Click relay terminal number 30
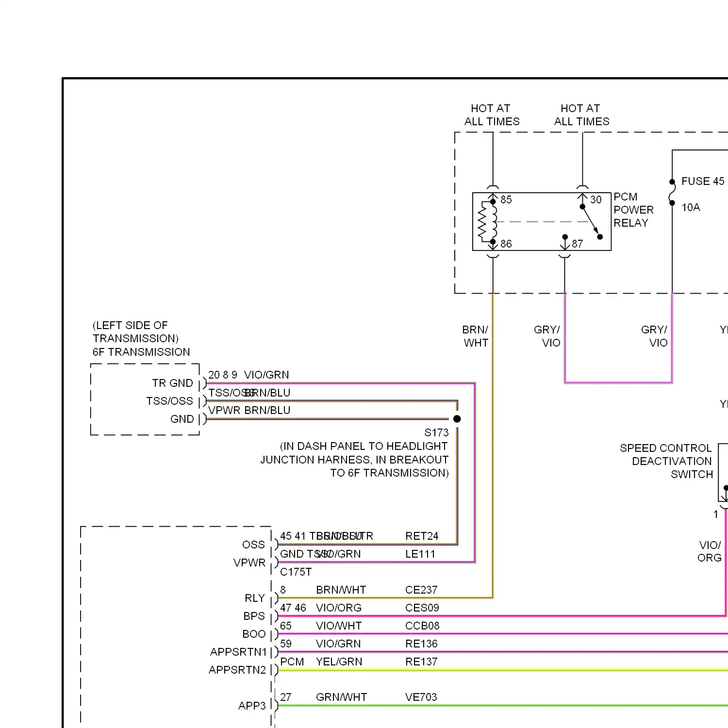728x728 pixels. 596,199
